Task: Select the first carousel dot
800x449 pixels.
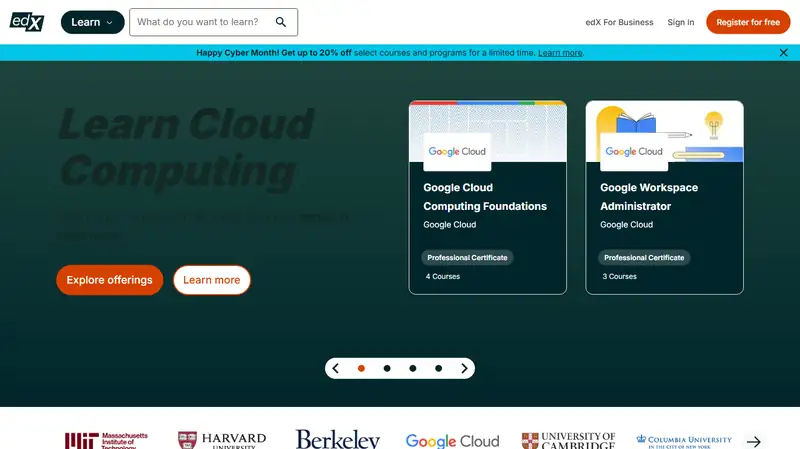Action: pyautogui.click(x=361, y=368)
